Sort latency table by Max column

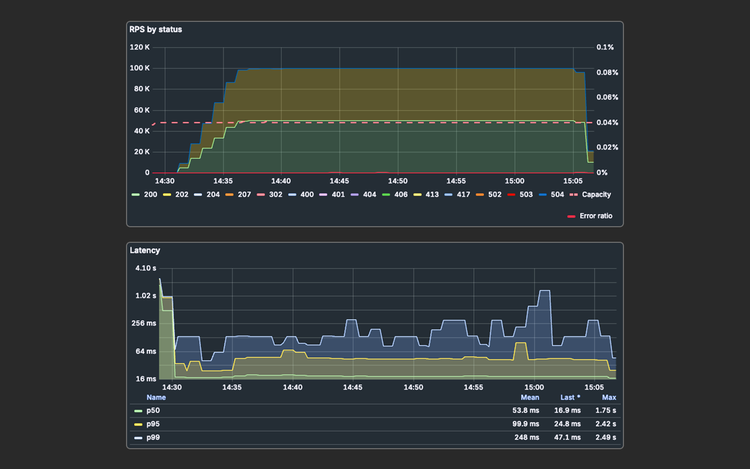(609, 397)
